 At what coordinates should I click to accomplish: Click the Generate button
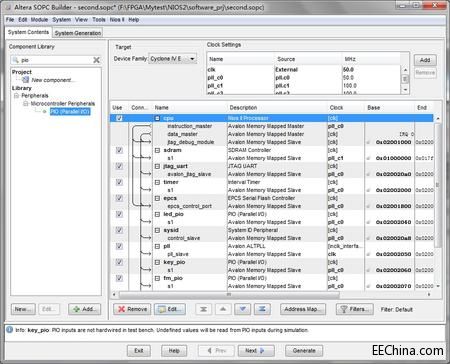pos(304,351)
